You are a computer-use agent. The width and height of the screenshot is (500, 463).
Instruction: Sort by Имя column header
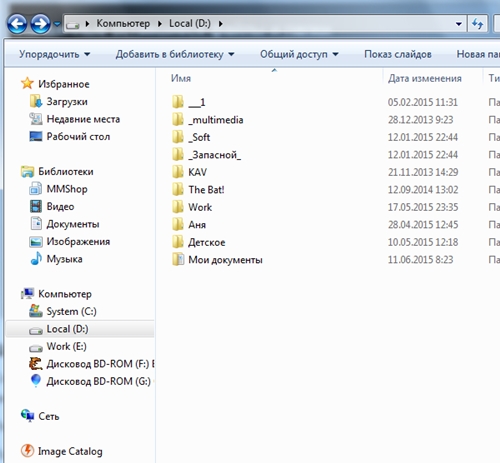pyautogui.click(x=181, y=78)
